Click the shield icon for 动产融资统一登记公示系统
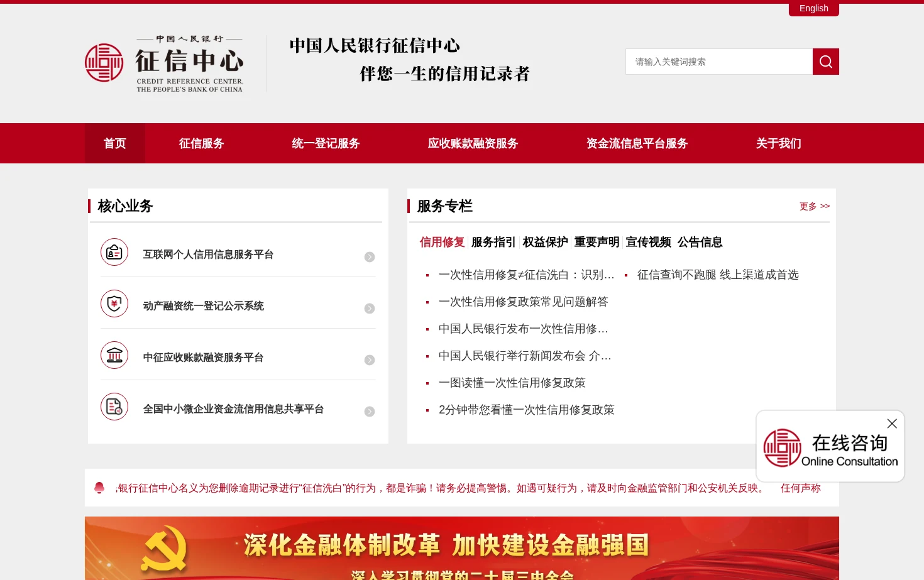 pyautogui.click(x=114, y=304)
